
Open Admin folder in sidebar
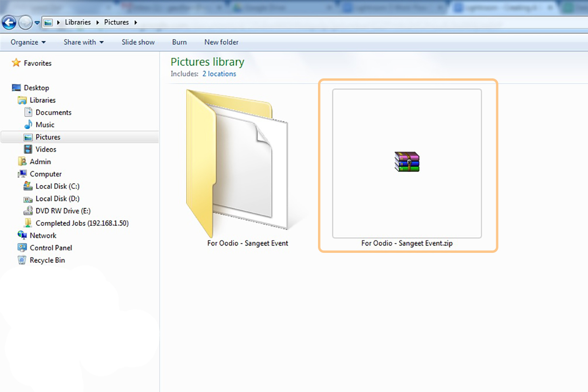click(40, 162)
